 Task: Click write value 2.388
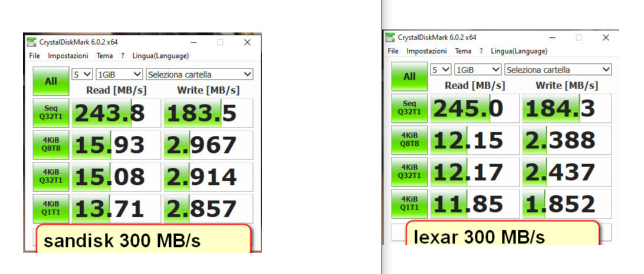click(x=567, y=141)
